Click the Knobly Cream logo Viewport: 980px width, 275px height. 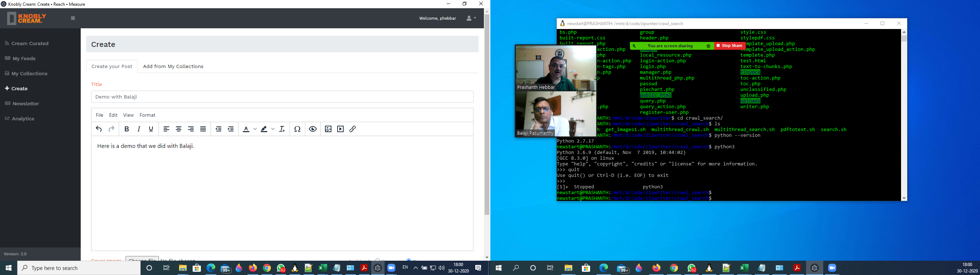coord(27,18)
